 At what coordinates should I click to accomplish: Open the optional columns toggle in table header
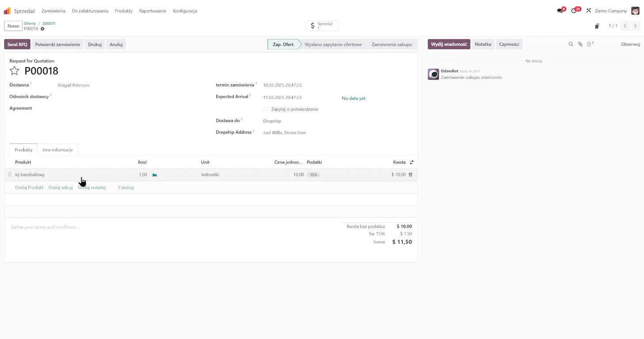pos(412,162)
